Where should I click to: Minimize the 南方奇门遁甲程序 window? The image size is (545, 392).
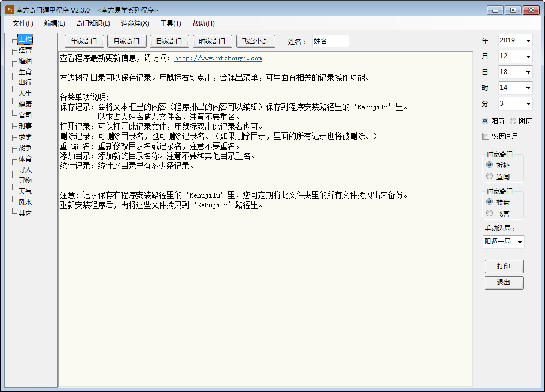tap(495, 10)
